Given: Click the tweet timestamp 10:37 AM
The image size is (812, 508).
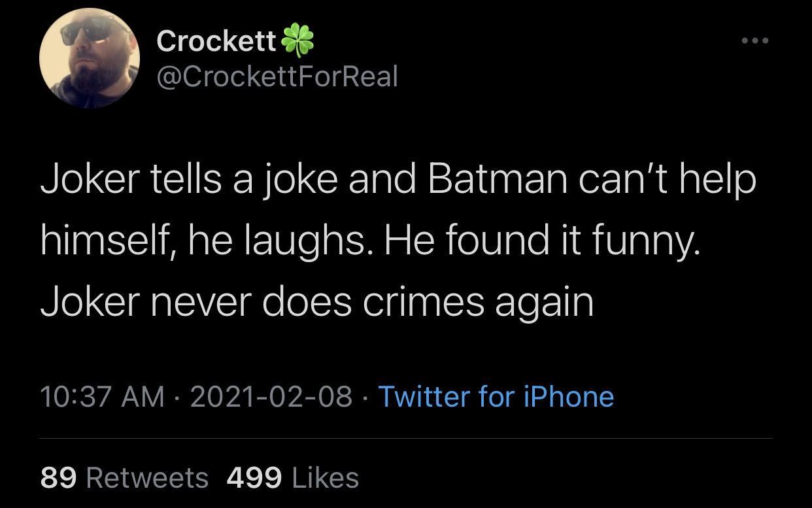Looking at the screenshot, I should point(101,396).
